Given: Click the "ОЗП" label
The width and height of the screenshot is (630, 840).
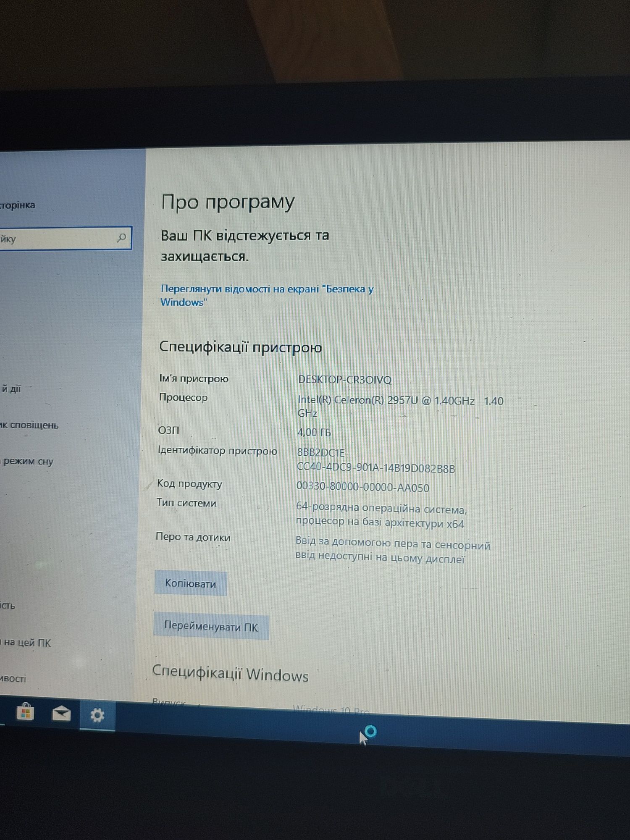Looking at the screenshot, I should (x=168, y=430).
